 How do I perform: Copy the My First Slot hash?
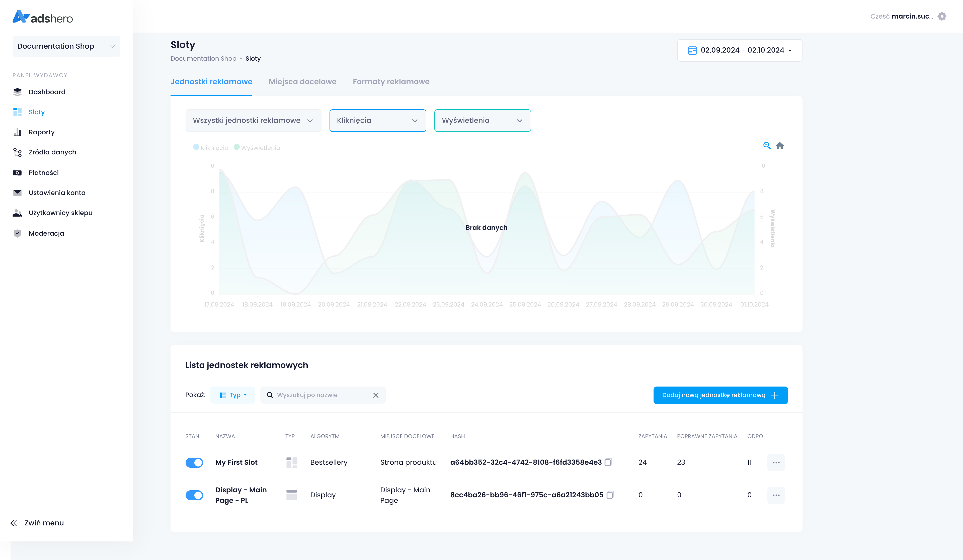pyautogui.click(x=608, y=462)
